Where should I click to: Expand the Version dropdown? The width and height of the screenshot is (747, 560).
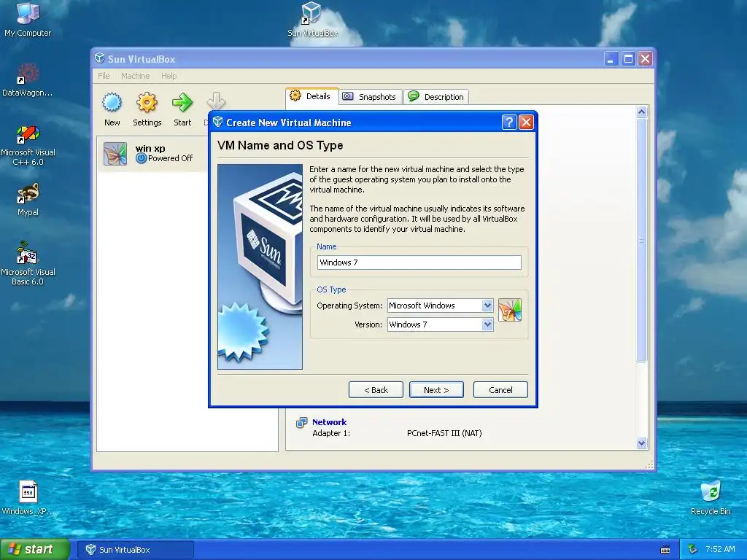click(487, 324)
